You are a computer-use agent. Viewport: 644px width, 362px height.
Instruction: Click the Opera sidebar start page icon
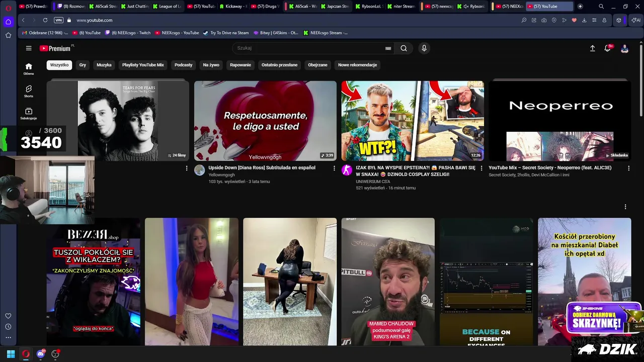tap(8, 22)
